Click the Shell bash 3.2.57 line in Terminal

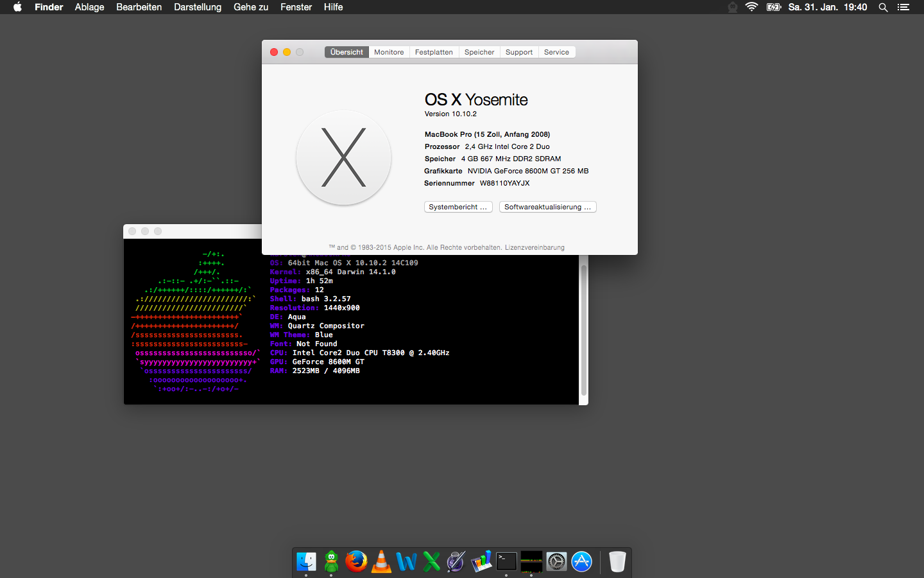point(310,299)
